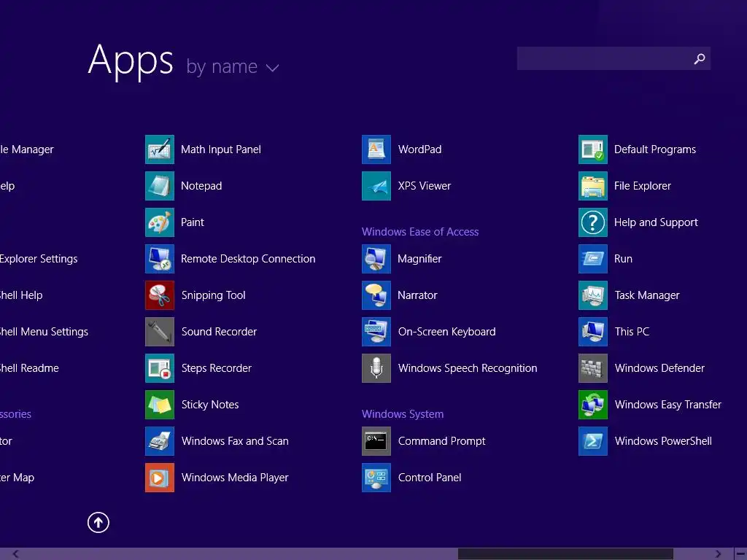This screenshot has height=560, width=747.
Task: Open the Snipping Tool scissors icon
Action: pyautogui.click(x=160, y=295)
